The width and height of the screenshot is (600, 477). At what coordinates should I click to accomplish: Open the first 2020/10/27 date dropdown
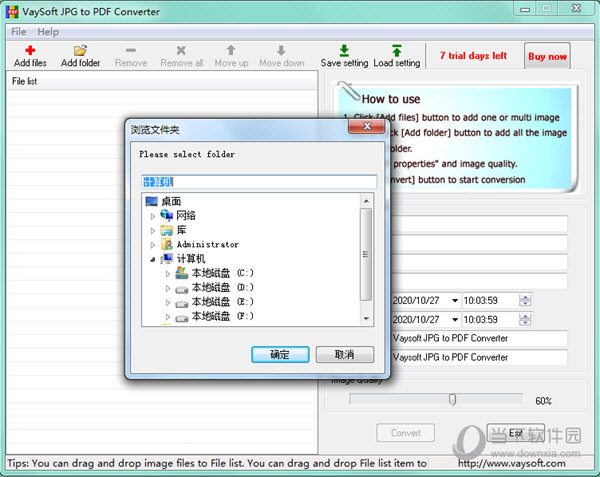455,301
